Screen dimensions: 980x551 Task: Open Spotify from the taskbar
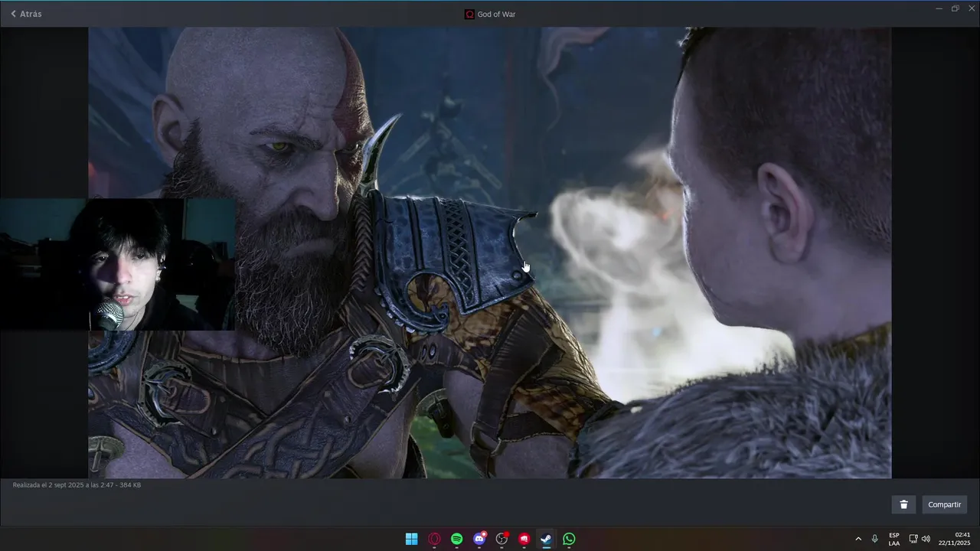point(457,539)
